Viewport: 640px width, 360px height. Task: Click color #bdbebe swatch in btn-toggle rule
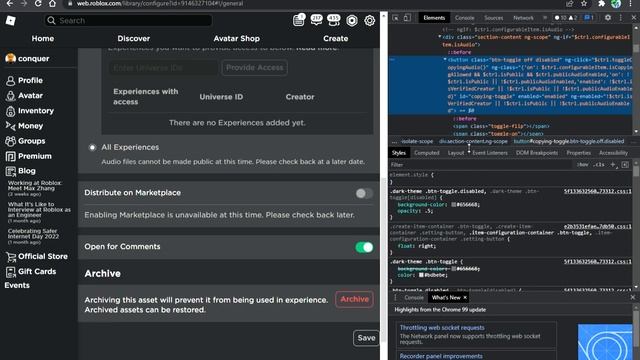tap(421, 275)
